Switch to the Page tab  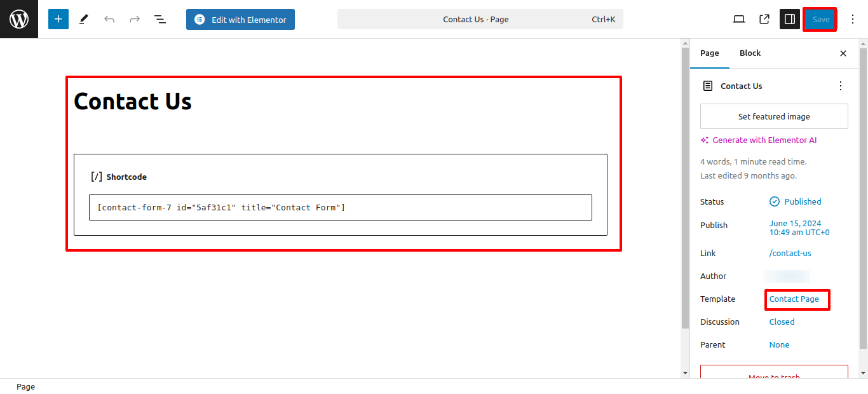point(710,53)
